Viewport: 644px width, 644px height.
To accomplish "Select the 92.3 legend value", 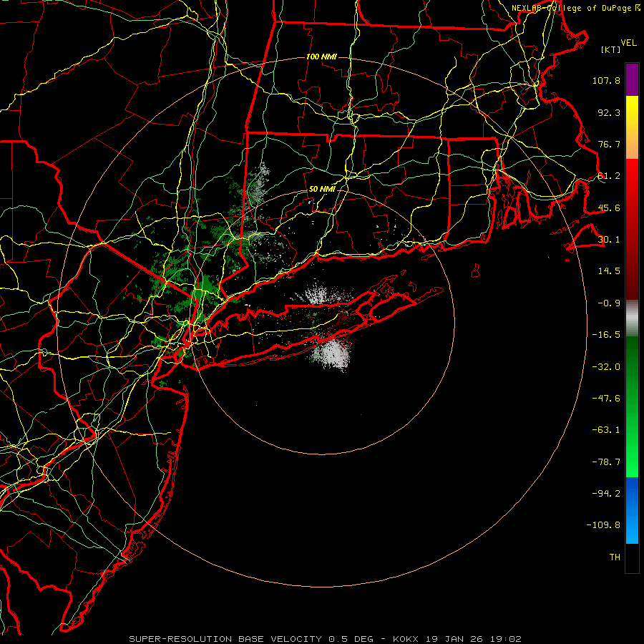I will [609, 112].
